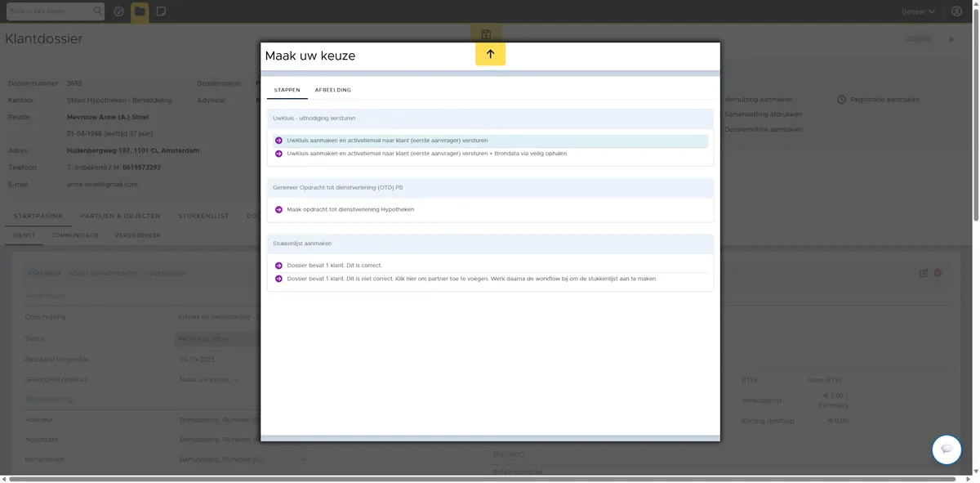Click the dossier number 2695

(74, 83)
